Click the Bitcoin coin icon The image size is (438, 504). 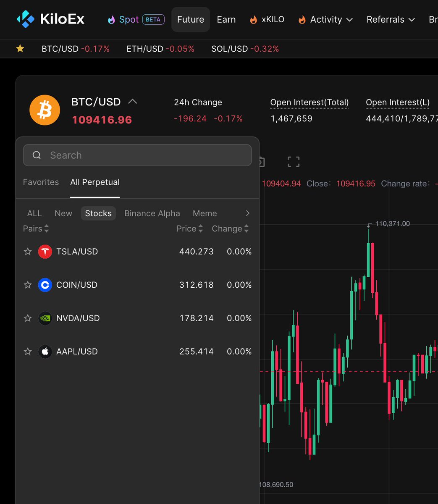(x=45, y=110)
